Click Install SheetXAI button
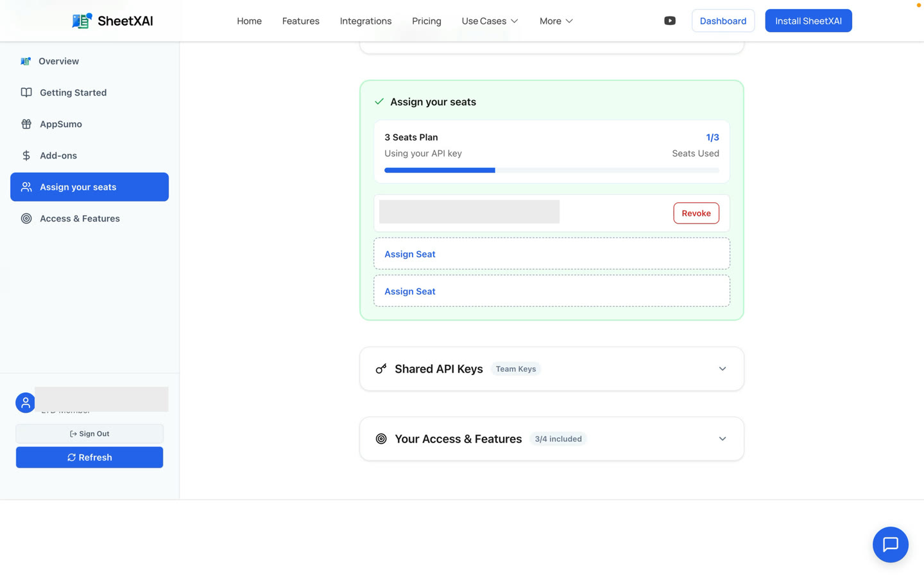 (809, 21)
